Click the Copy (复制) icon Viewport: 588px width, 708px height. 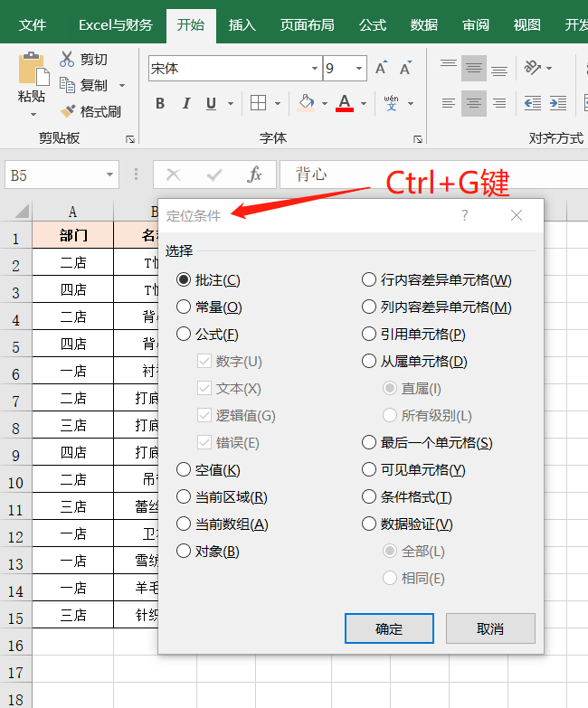[x=67, y=85]
